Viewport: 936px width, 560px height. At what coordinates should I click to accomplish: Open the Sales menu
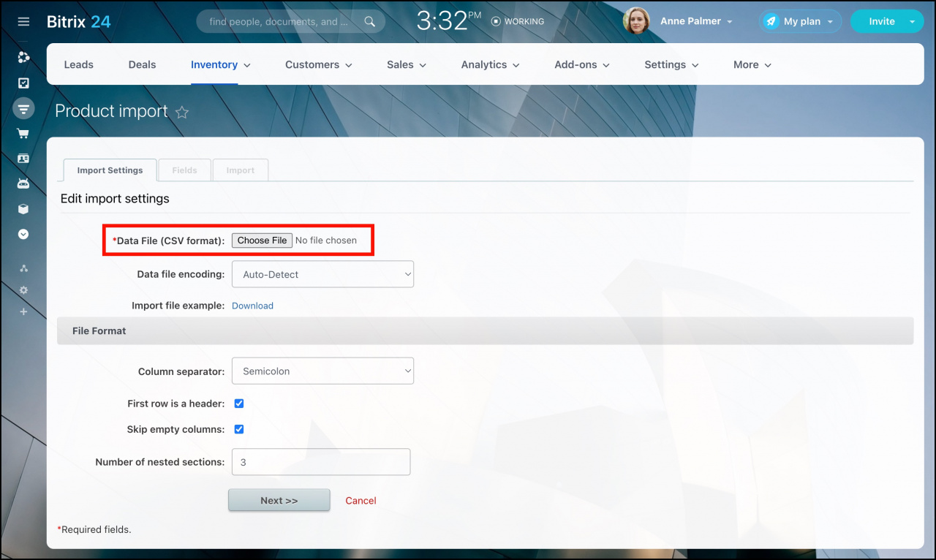click(407, 65)
